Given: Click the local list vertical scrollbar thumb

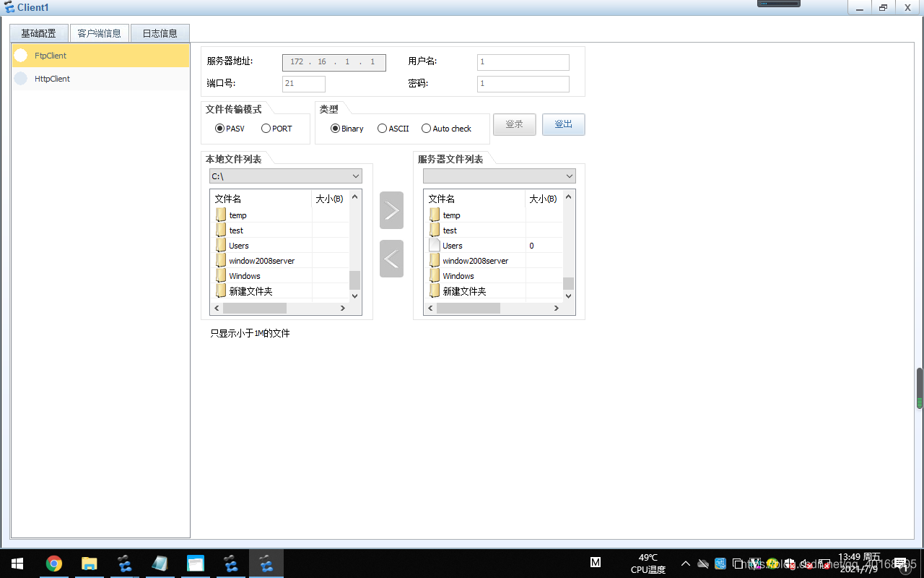Looking at the screenshot, I should 354,280.
